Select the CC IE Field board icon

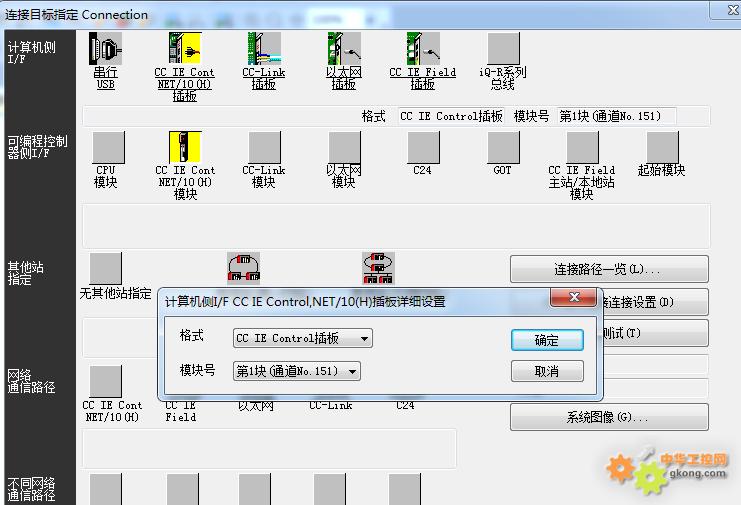423,48
